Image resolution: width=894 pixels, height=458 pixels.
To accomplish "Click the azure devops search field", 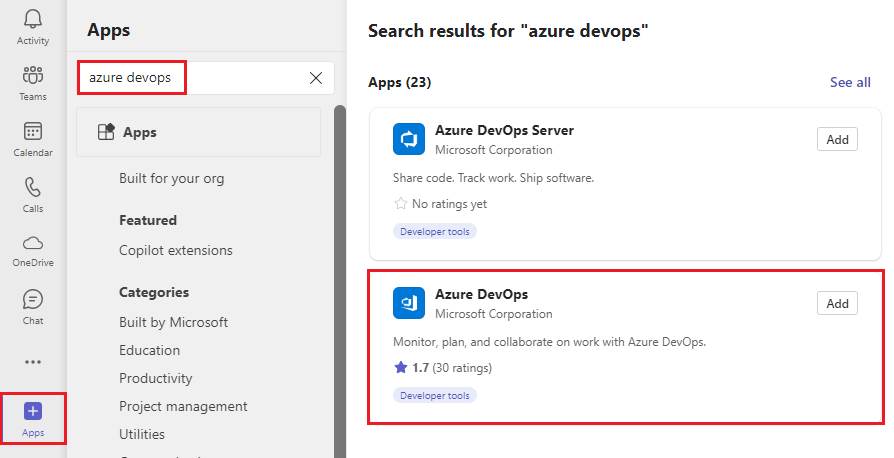I will tap(205, 78).
